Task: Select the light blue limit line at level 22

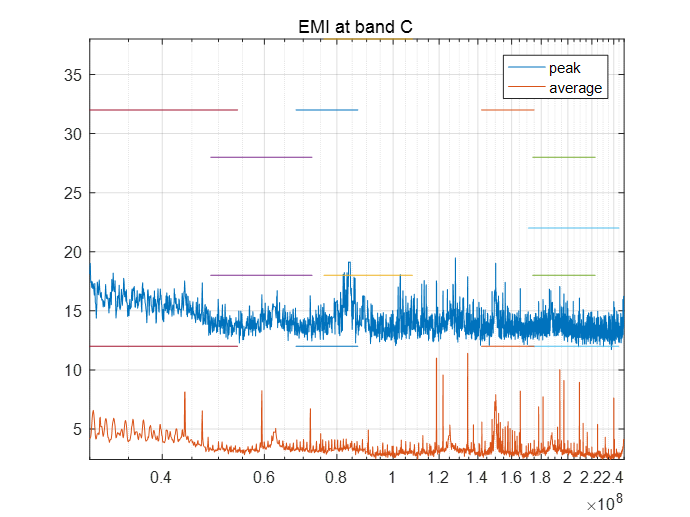Action: click(x=573, y=228)
